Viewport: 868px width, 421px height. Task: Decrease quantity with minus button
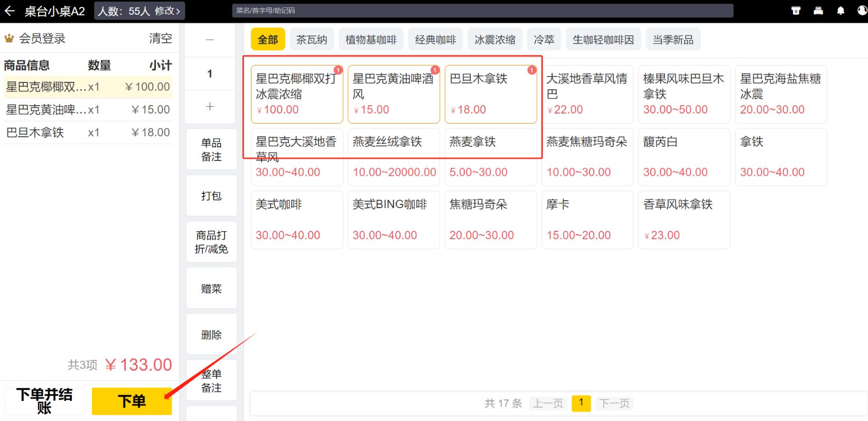[x=210, y=40]
